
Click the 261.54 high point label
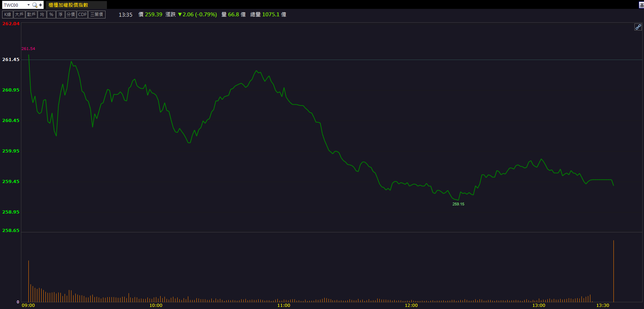pos(28,49)
